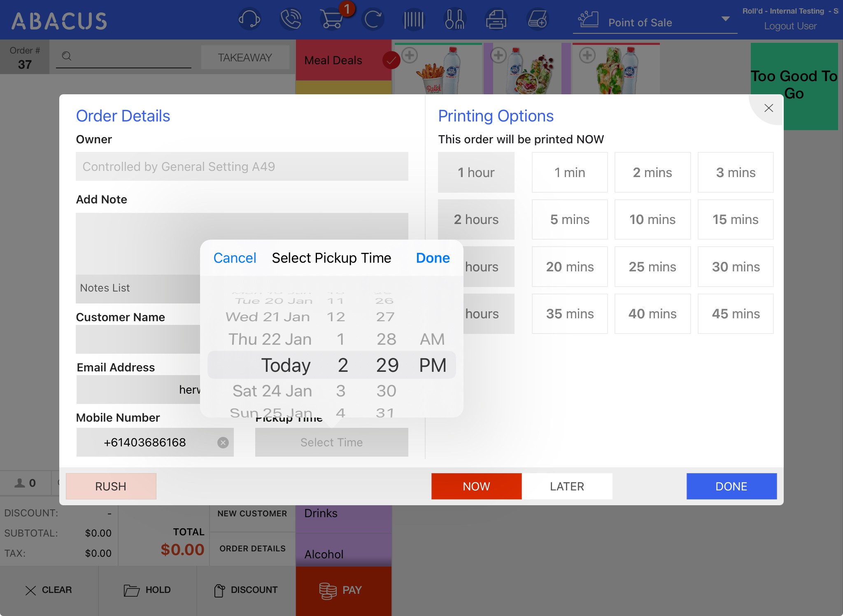843x616 pixels.
Task: Close the Order Details dialog
Action: 768,108
